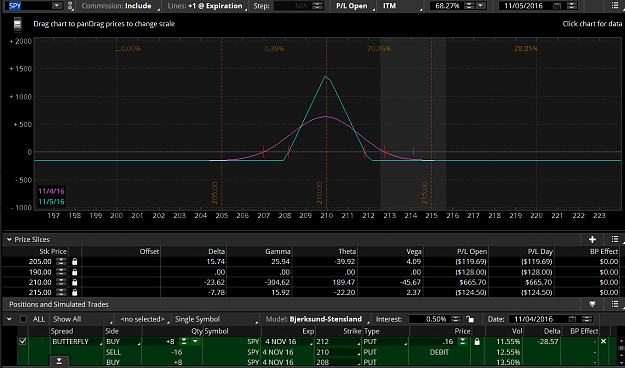
Task: Uncheck the BUTTERFLY trade checkbox
Action: [x=23, y=341]
